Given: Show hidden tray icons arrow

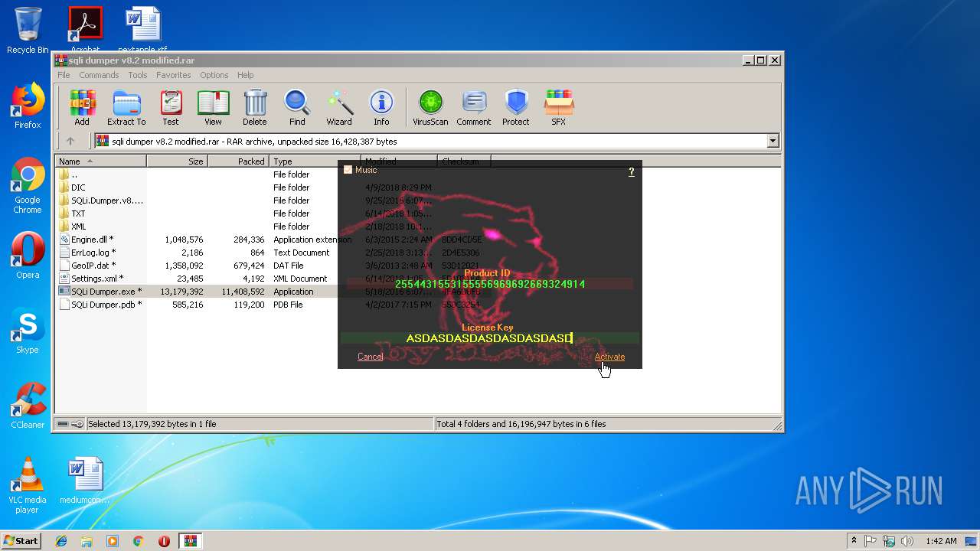Looking at the screenshot, I should (x=854, y=541).
